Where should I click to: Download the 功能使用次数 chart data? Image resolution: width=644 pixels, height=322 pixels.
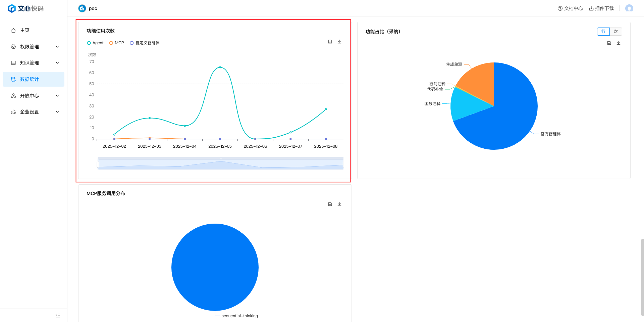pos(339,42)
